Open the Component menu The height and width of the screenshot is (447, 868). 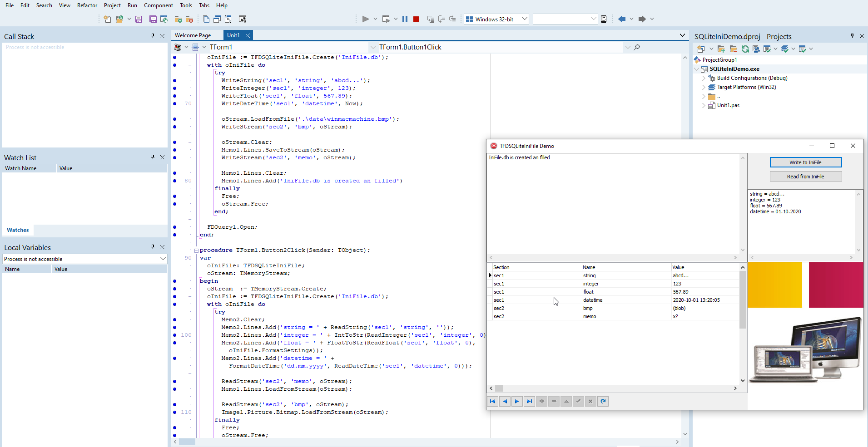pyautogui.click(x=159, y=5)
